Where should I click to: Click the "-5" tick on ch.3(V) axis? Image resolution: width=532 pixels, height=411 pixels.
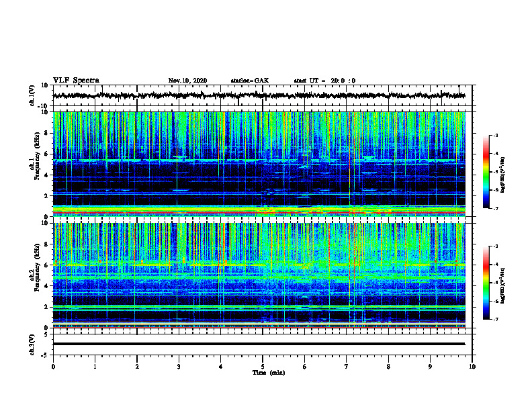tap(46, 355)
